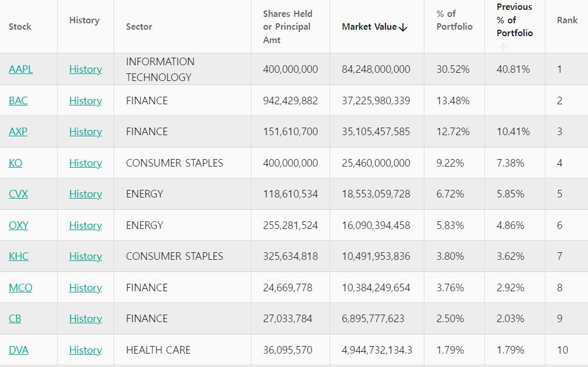588x367 pixels.
Task: Open the BAC stock link
Action: [x=18, y=101]
